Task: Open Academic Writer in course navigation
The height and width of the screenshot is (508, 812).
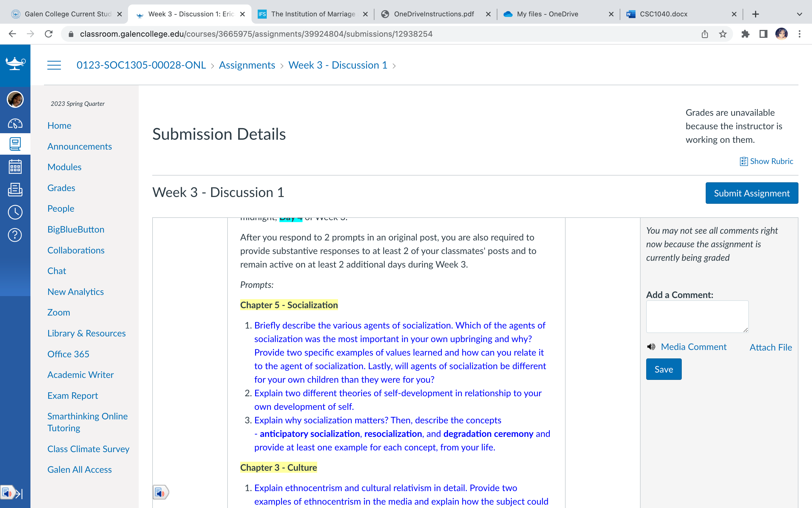Action: tap(81, 375)
